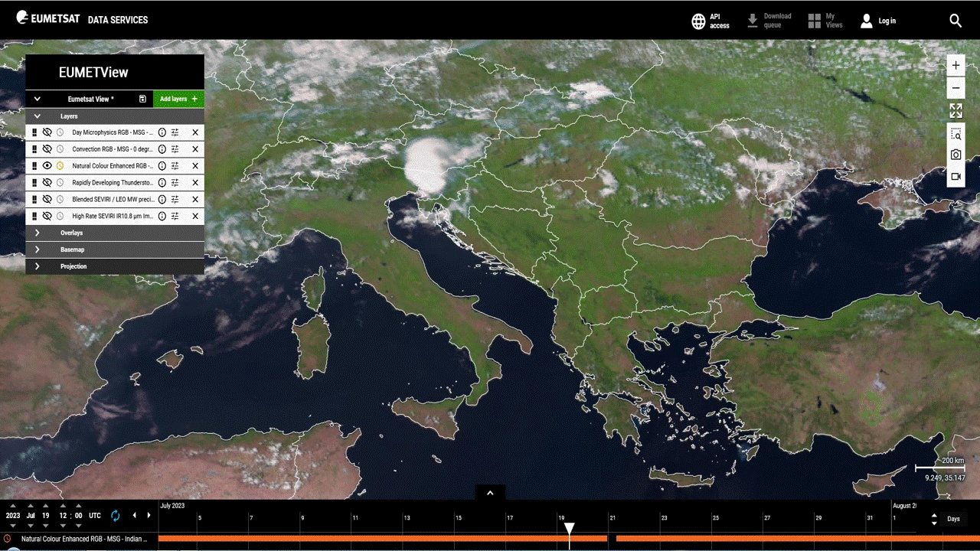Open settings for Rapidly Developing Thunderstorms layer
Image resolution: width=980 pixels, height=551 pixels.
175,183
